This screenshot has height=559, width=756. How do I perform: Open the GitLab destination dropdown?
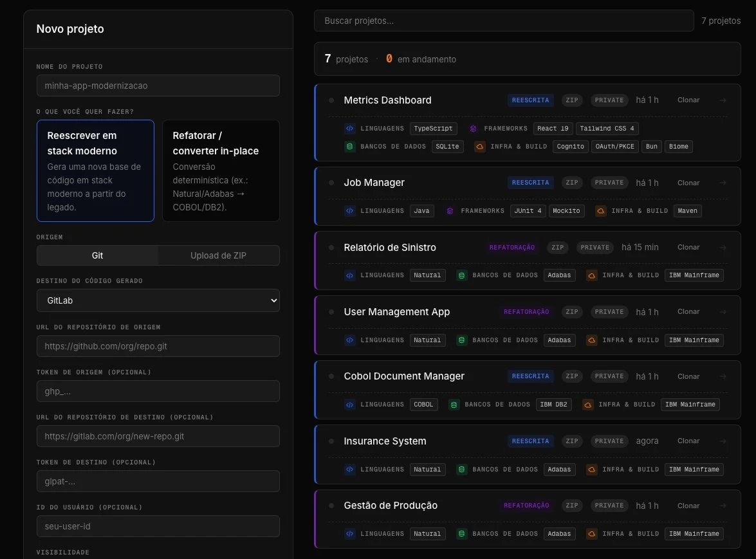(158, 300)
